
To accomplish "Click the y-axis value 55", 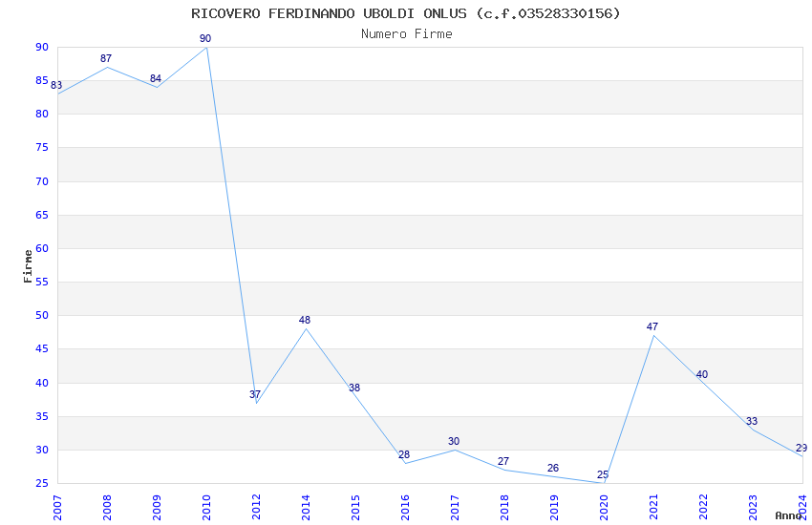I will (x=42, y=282).
